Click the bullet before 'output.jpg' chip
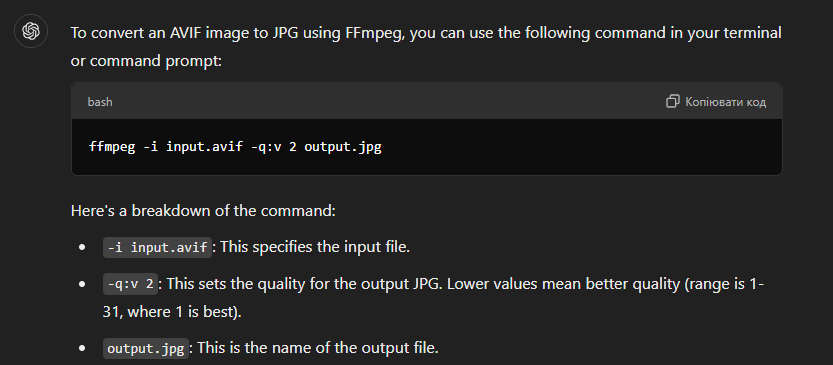This screenshot has height=365, width=833. (x=82, y=349)
